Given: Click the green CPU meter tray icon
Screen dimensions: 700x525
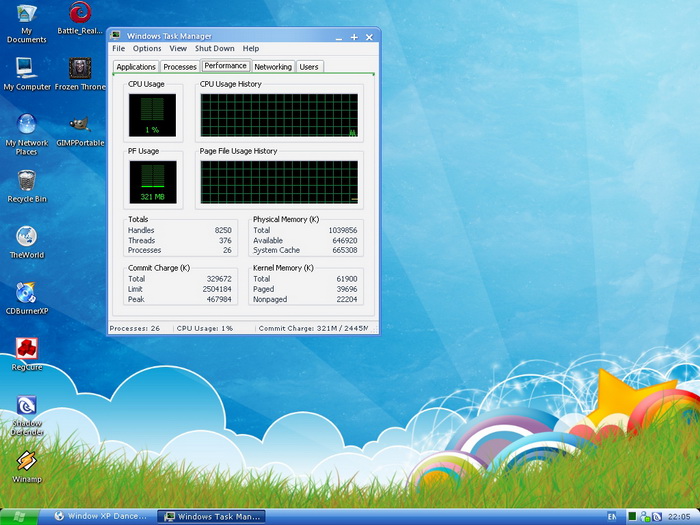Looking at the screenshot, I should [x=632, y=517].
